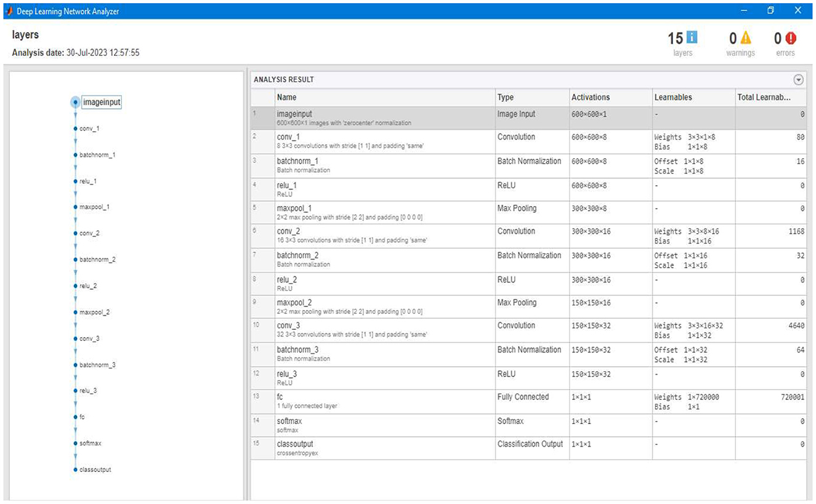Select the fc table row name

(280, 397)
